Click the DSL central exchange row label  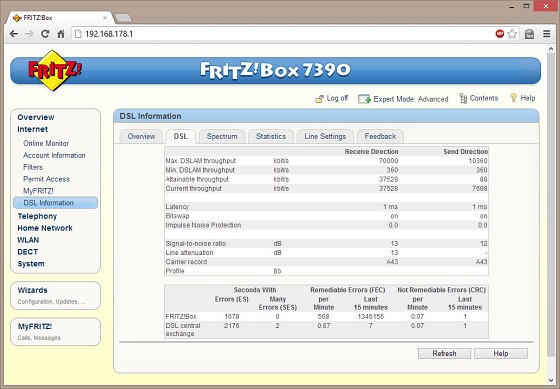[x=183, y=330]
